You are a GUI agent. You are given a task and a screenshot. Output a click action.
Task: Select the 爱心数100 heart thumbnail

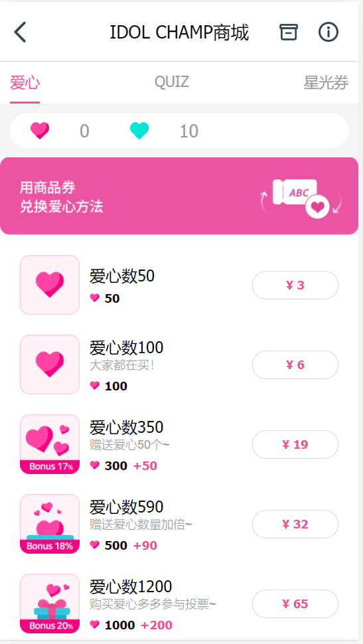tap(50, 364)
